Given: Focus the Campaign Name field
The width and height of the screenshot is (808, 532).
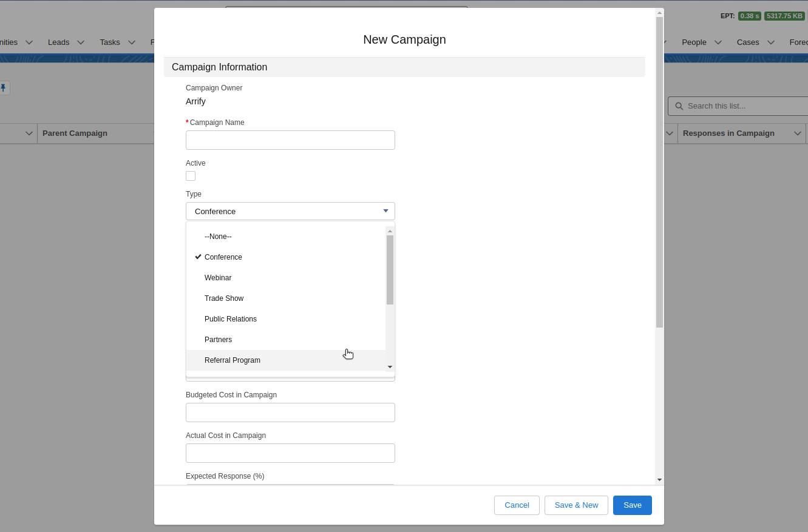Looking at the screenshot, I should pos(290,140).
